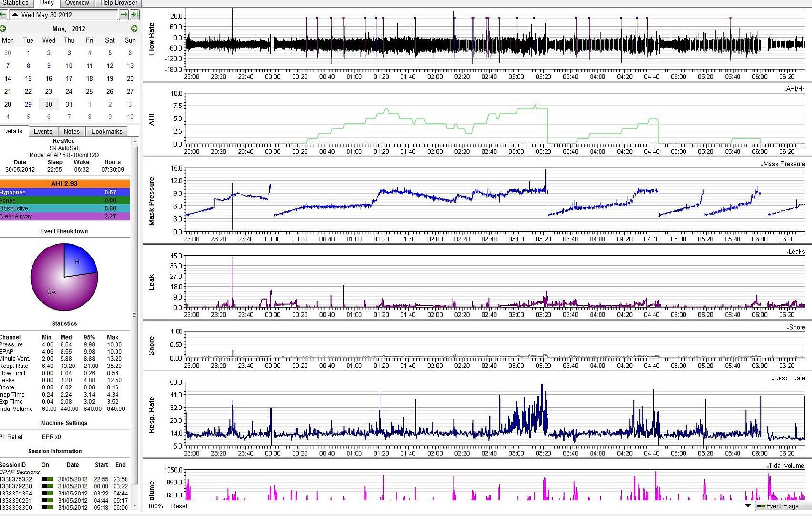812x516 pixels.
Task: Jump to the most recent day
Action: pyautogui.click(x=135, y=15)
